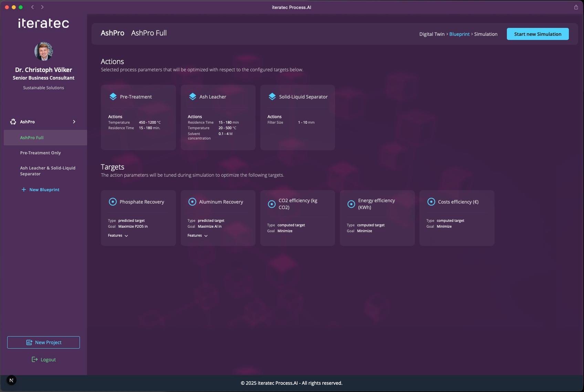This screenshot has width=584, height=392.
Task: Open the Pre-Treatment Only blueprint
Action: (x=40, y=153)
